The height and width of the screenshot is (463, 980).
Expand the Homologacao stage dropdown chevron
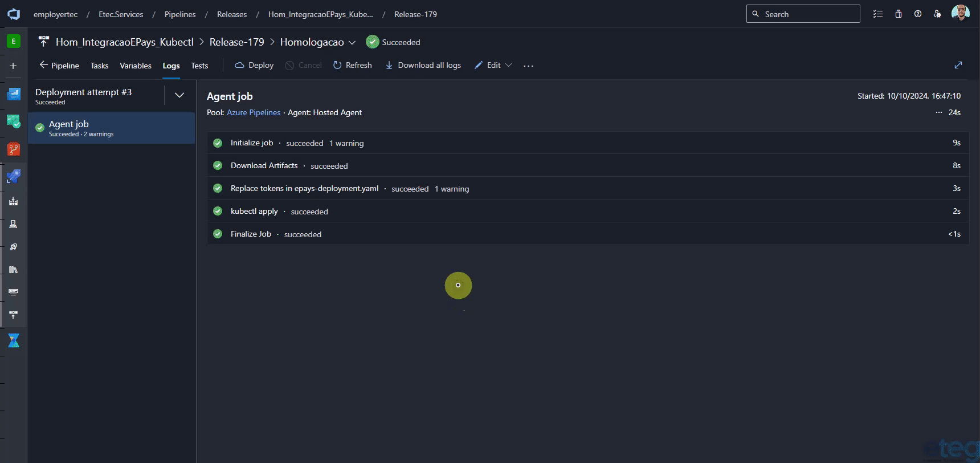352,42
